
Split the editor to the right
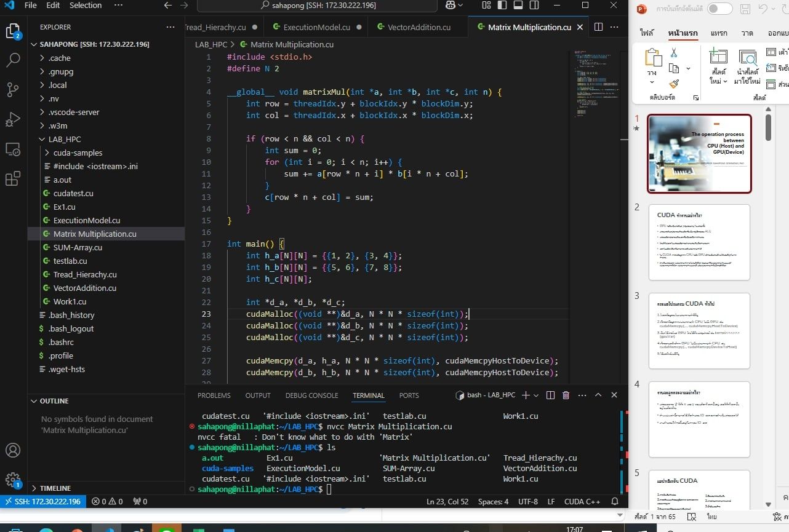pyautogui.click(x=598, y=27)
